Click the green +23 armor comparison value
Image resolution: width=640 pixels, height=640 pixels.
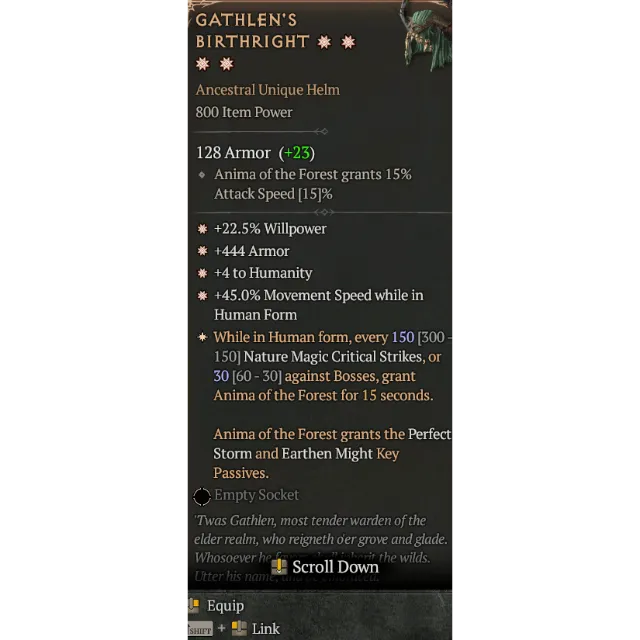pyautogui.click(x=297, y=153)
